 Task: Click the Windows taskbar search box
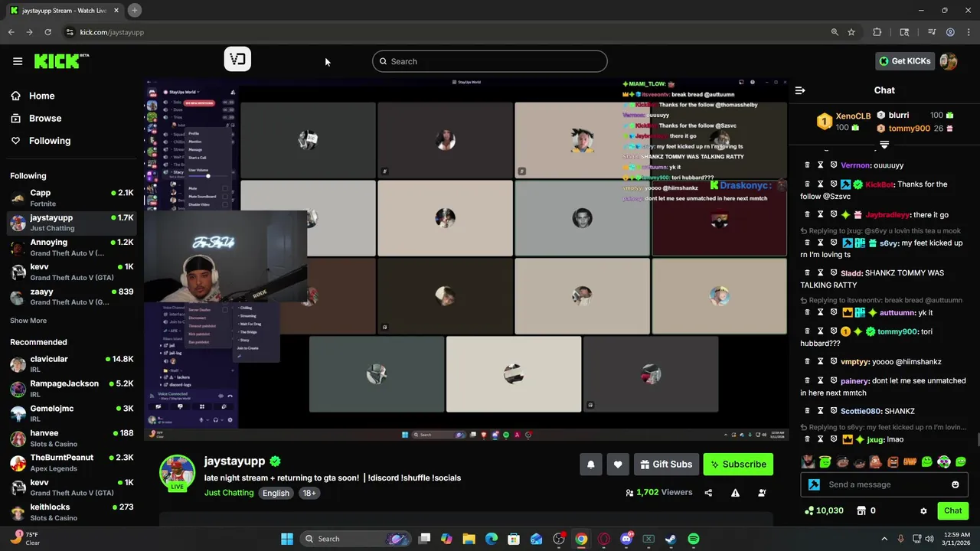coord(356,539)
